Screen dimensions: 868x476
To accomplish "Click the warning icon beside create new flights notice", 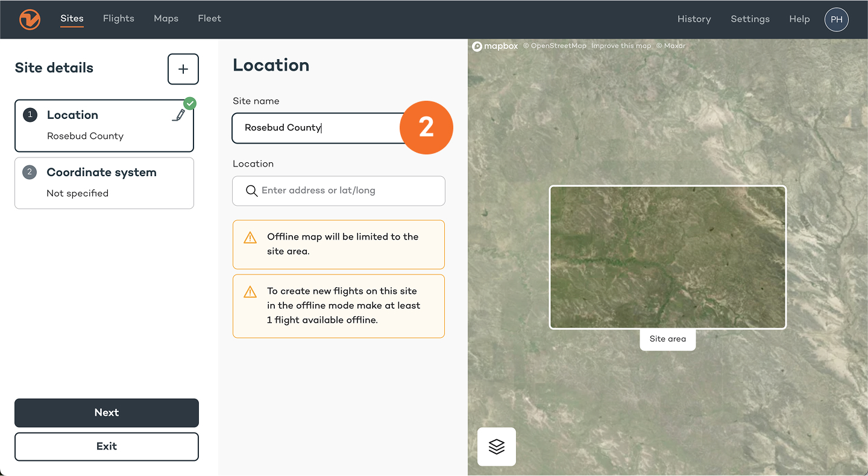I will 250,292.
